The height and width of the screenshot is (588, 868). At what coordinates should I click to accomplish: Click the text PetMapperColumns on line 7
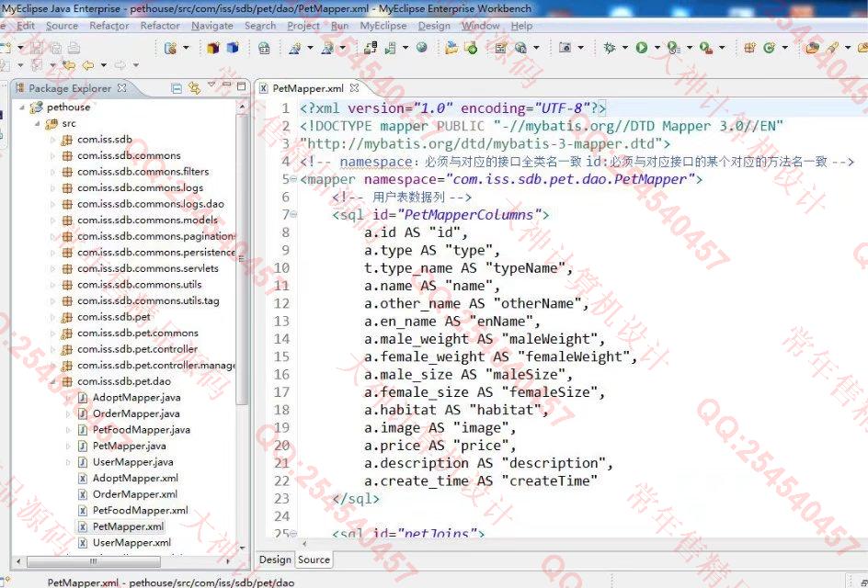point(470,215)
